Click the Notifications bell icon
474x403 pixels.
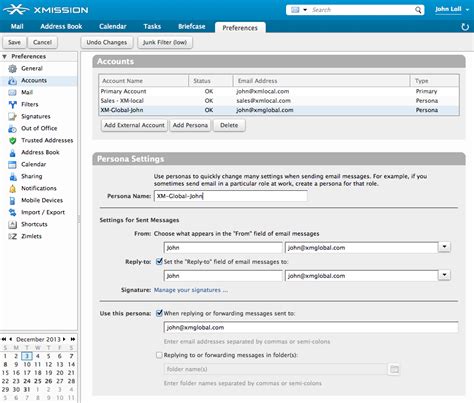(12, 189)
